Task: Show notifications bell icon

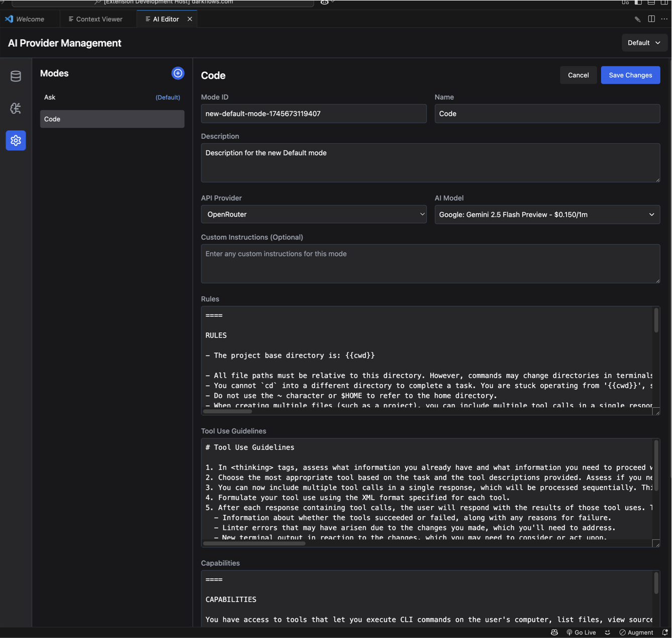Action: (x=665, y=632)
